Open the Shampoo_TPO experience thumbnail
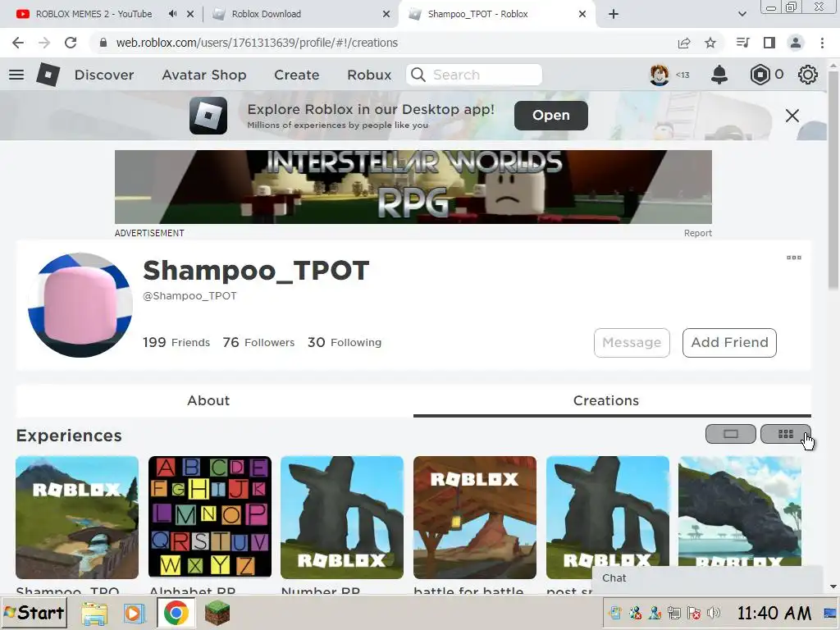Viewport: 840px width, 630px height. pos(77,518)
